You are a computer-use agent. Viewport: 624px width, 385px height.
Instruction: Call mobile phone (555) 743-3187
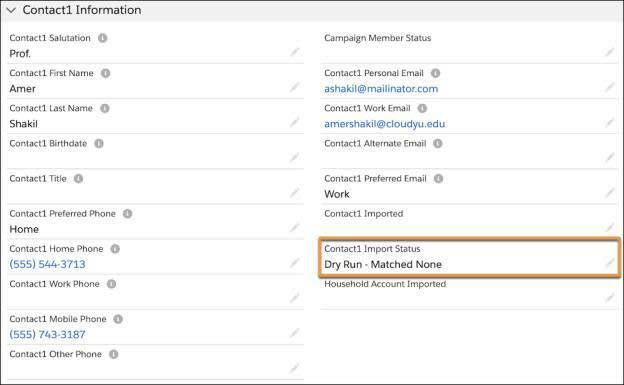(x=47, y=334)
